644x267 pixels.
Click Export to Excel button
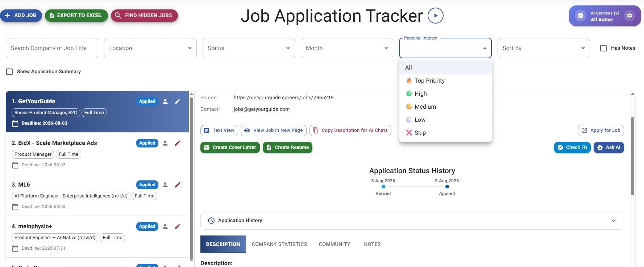(x=76, y=16)
